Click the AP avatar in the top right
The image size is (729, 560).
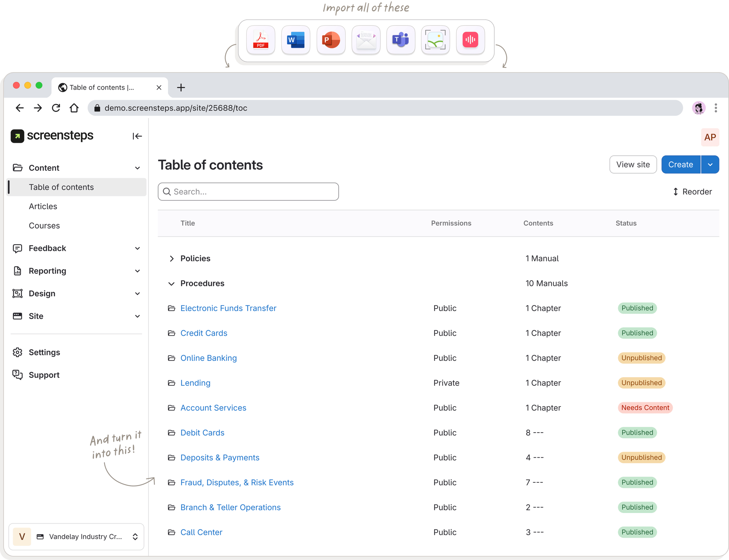710,137
